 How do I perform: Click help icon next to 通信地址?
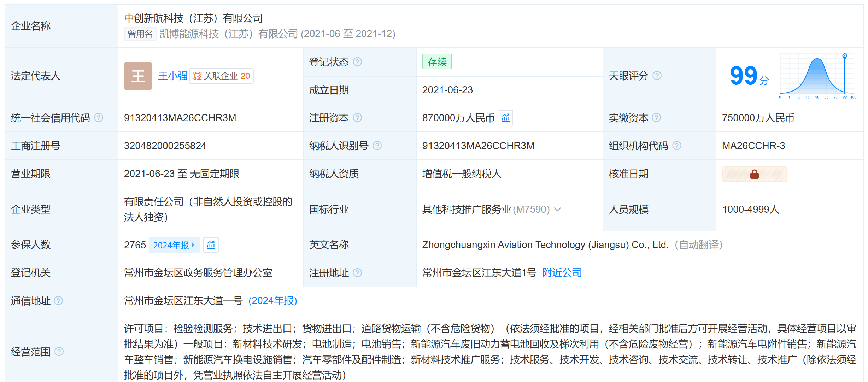pos(58,301)
